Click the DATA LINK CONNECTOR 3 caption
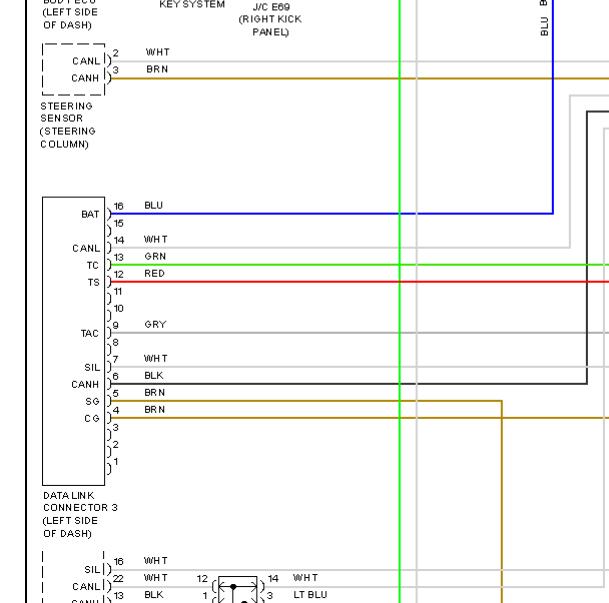The width and height of the screenshot is (609, 603). (80, 514)
